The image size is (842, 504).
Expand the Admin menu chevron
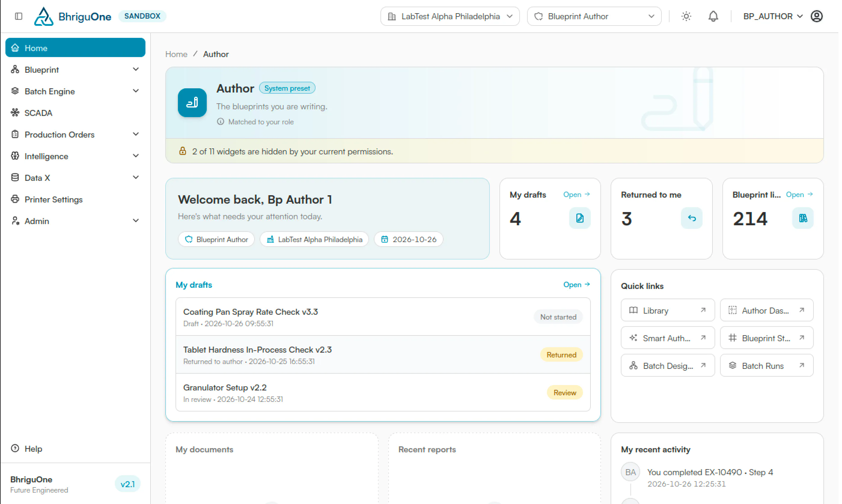pyautogui.click(x=136, y=221)
